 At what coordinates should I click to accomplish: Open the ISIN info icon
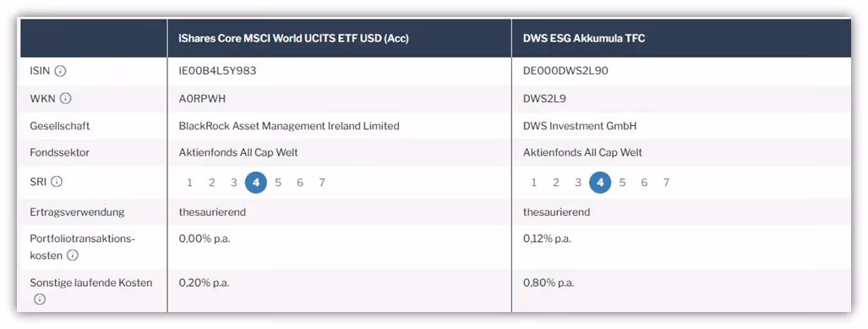click(x=60, y=71)
